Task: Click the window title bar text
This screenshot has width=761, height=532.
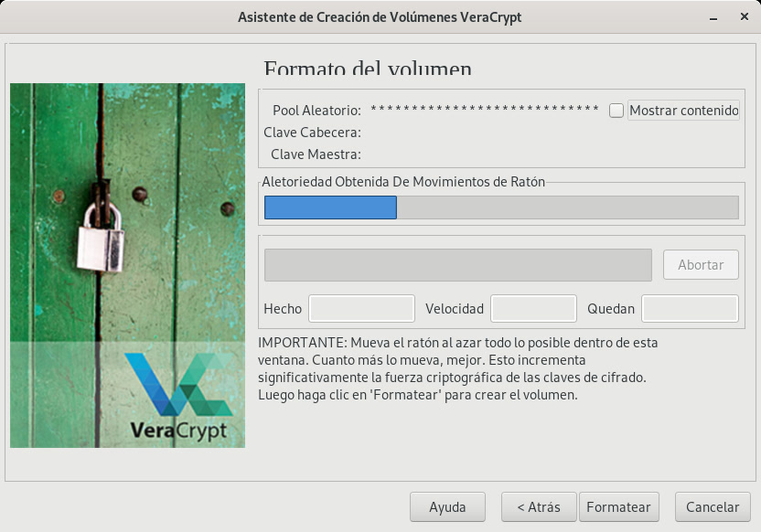Action: [x=380, y=17]
